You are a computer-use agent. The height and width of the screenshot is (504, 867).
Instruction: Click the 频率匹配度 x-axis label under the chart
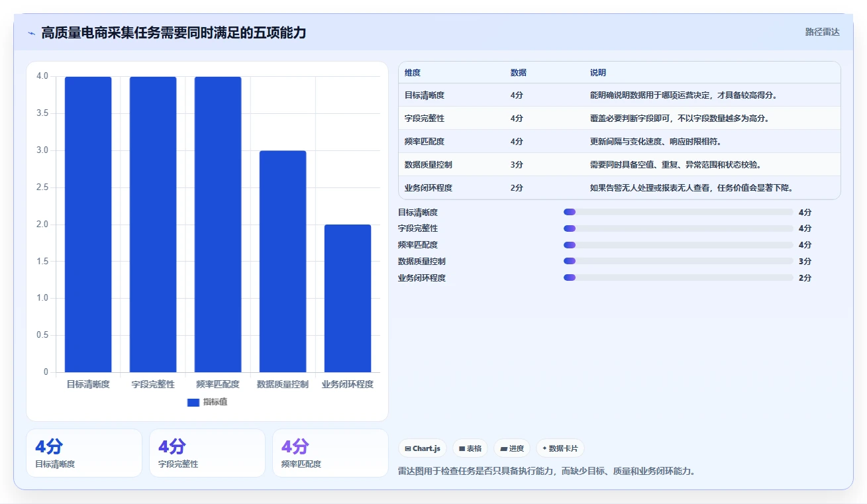(218, 384)
